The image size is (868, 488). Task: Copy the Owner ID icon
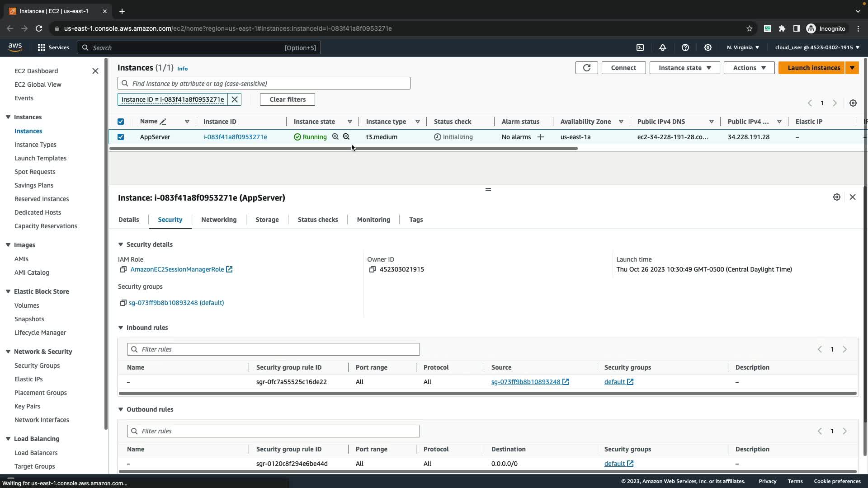(372, 269)
